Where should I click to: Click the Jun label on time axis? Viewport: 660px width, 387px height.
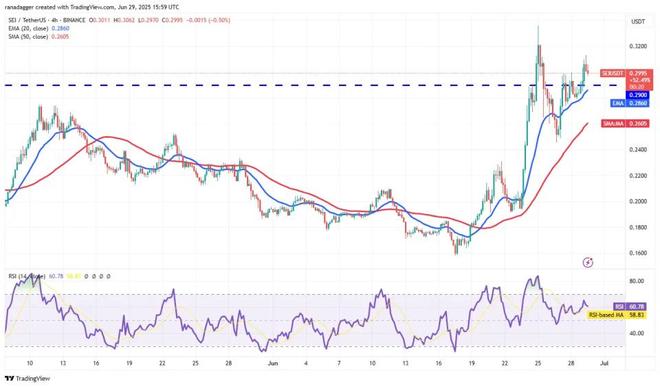pos(273,363)
